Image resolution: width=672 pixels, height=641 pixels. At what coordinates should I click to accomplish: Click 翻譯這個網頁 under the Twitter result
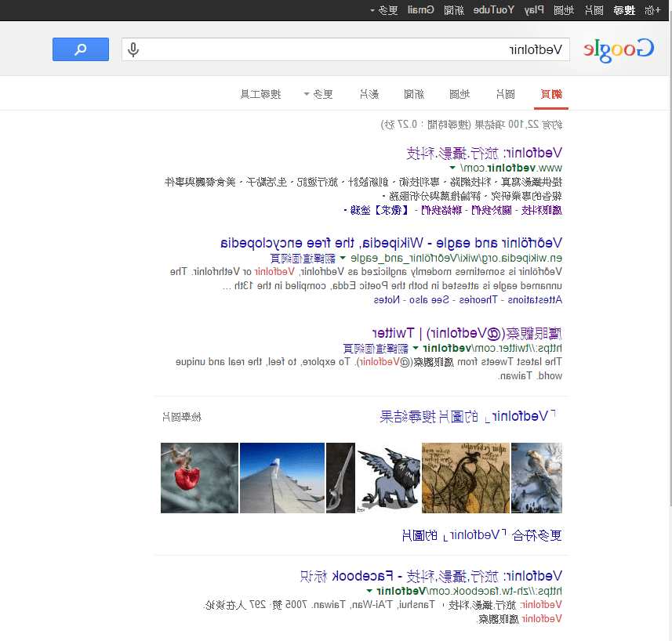376,348
